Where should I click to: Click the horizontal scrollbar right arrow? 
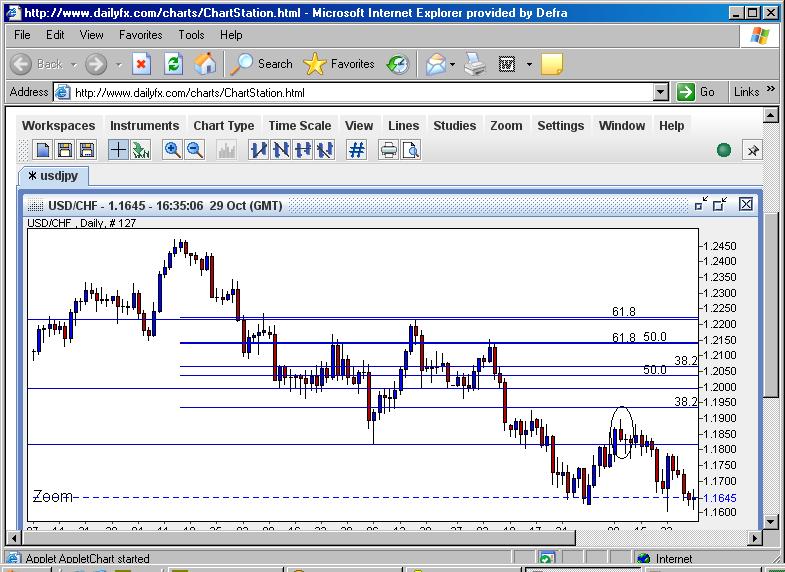click(755, 538)
